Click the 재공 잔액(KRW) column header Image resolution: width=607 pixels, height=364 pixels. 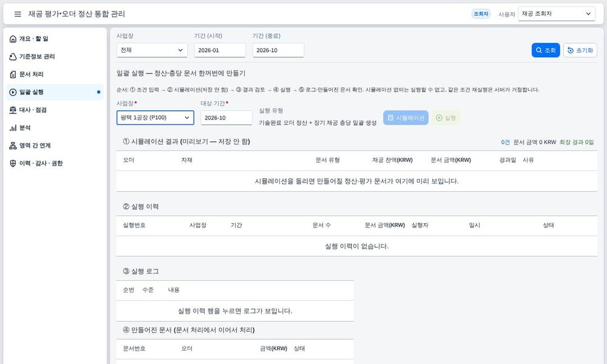393,160
